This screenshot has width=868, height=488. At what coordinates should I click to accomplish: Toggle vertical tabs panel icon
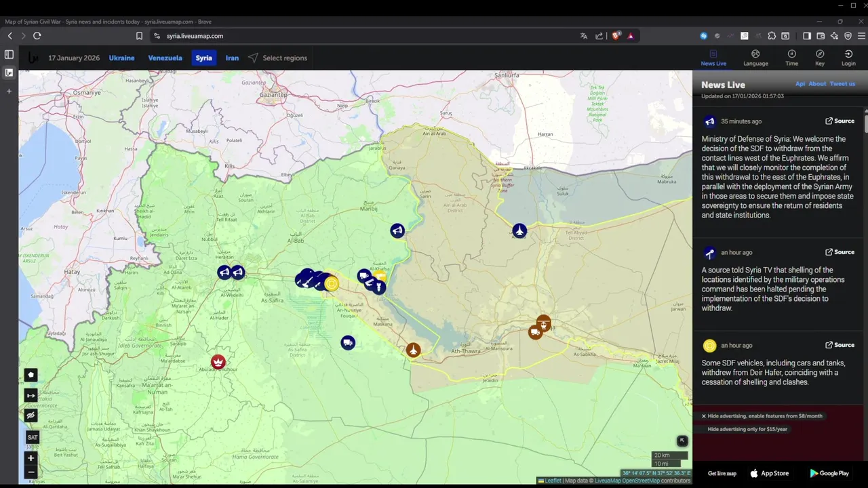pyautogui.click(x=9, y=55)
